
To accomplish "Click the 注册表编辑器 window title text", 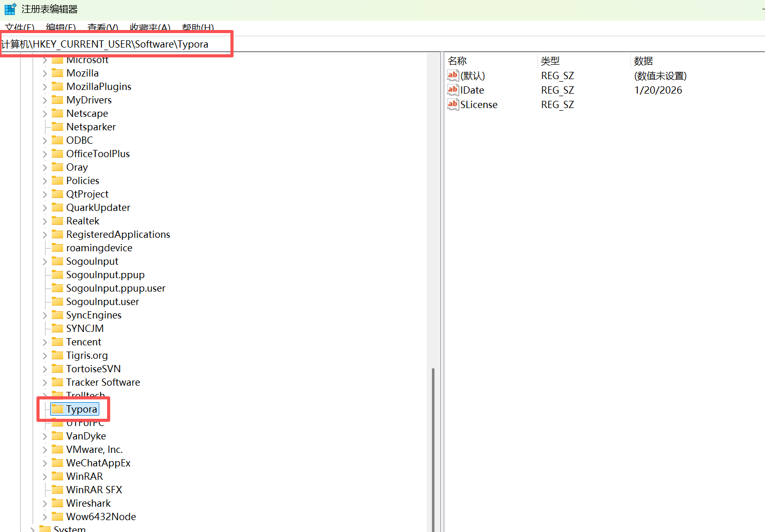I will click(50, 9).
